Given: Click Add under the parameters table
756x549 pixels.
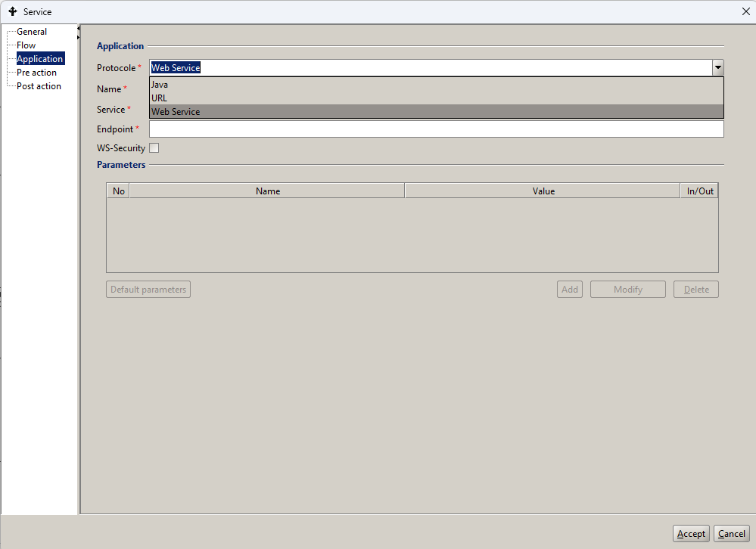Looking at the screenshot, I should (x=570, y=290).
